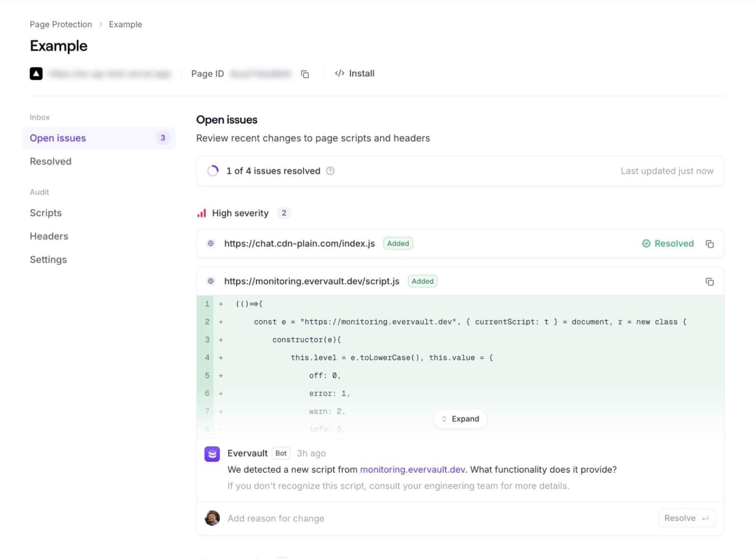
Task: Click the globe icon beside monitoring.evervault.dev script
Action: coord(211,281)
